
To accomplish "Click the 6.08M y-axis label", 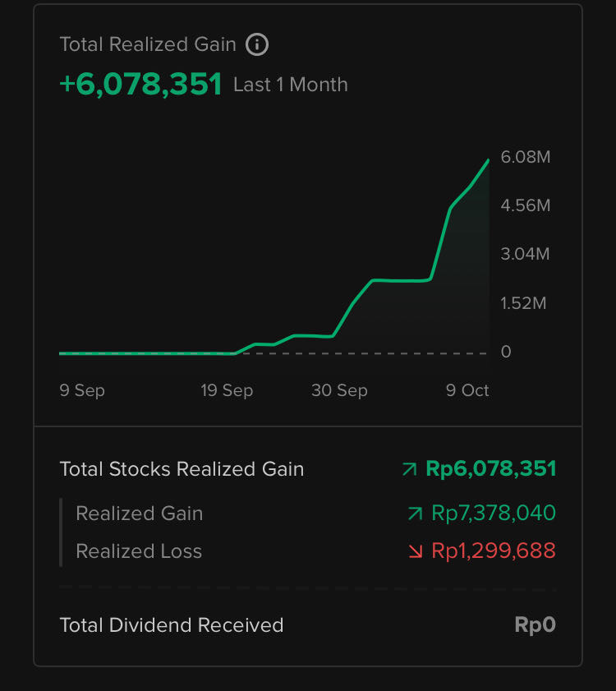I will coord(526,157).
